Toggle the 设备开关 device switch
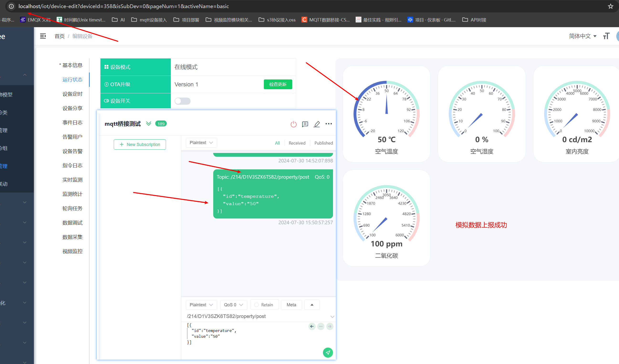This screenshot has width=619, height=364. pos(182,101)
